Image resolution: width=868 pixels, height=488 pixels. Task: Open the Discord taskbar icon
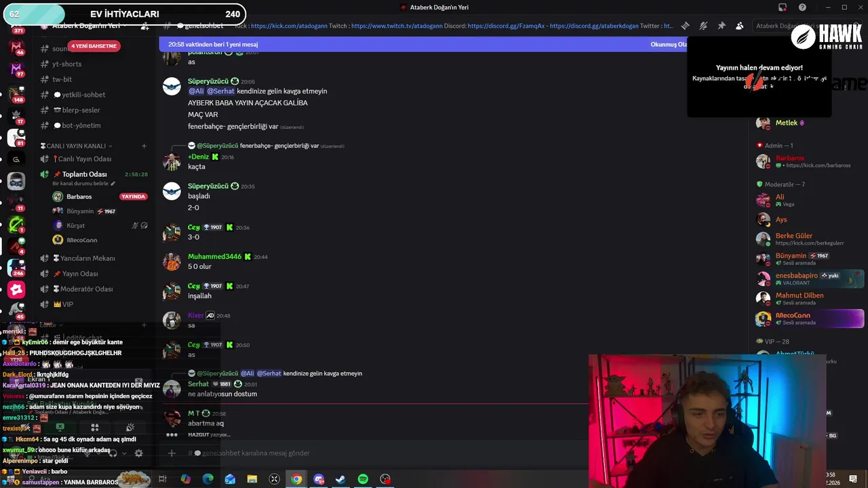pos(319,479)
